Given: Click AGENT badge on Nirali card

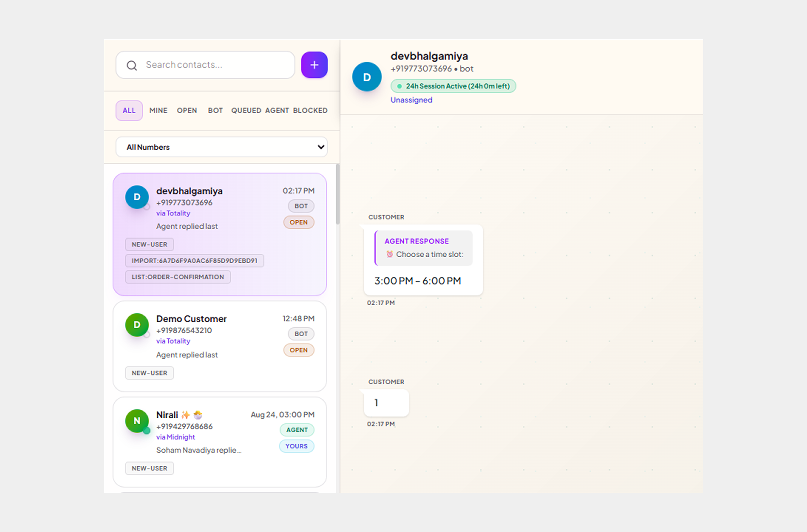Looking at the screenshot, I should [x=297, y=430].
